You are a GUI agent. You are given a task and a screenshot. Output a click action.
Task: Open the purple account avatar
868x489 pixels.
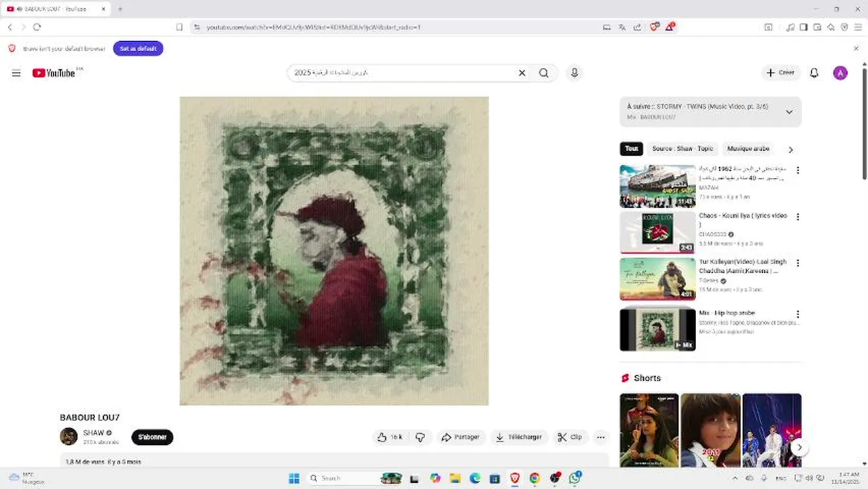[x=840, y=73]
